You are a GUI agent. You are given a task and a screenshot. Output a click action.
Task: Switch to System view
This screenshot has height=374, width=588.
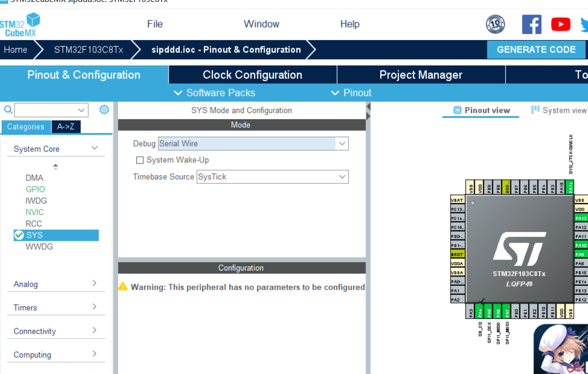[559, 111]
